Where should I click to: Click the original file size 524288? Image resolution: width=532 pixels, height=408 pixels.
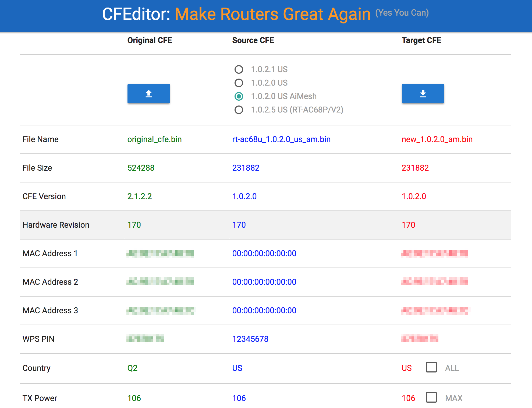pyautogui.click(x=141, y=168)
